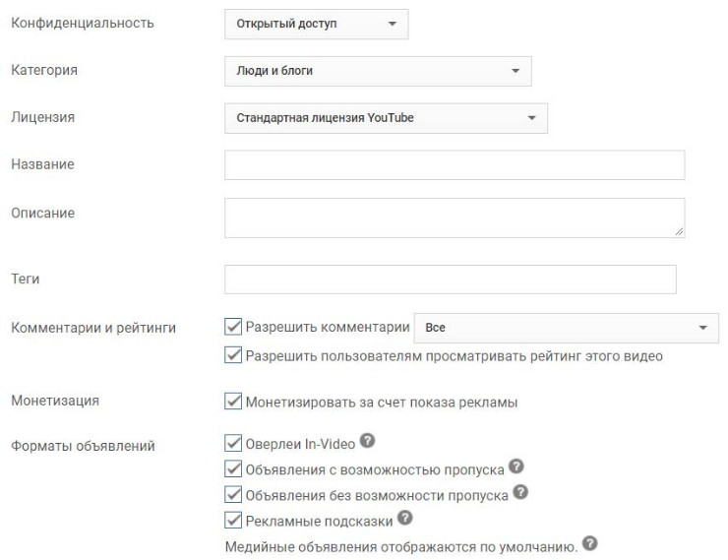The image size is (728, 560).
Task: Uncheck Объявления без возможности пропуска checkbox
Action: point(233,494)
